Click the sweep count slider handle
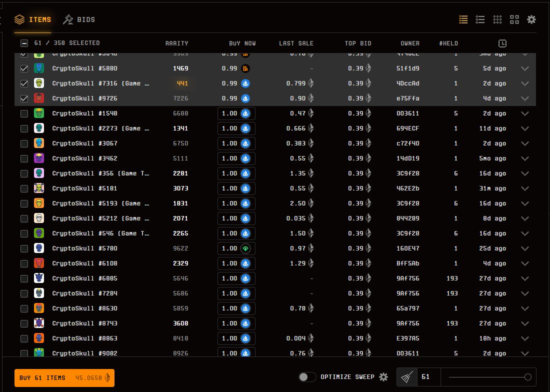The image size is (550, 392). click(527, 377)
